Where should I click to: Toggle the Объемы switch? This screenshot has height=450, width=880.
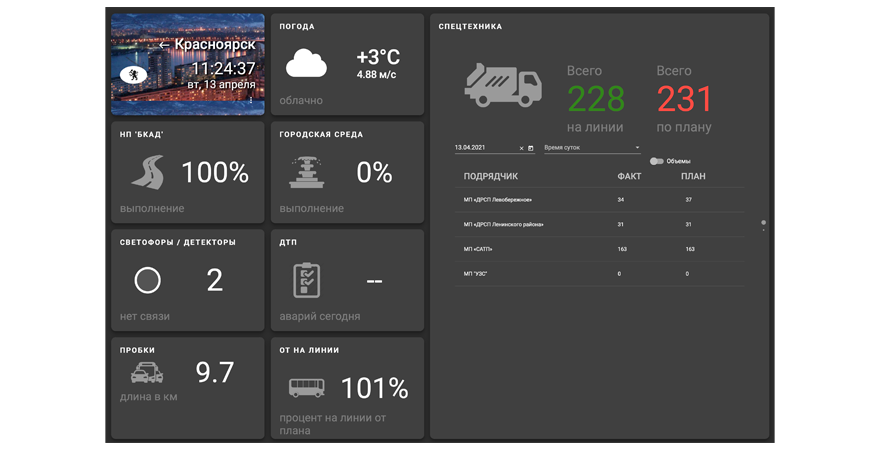tap(657, 161)
